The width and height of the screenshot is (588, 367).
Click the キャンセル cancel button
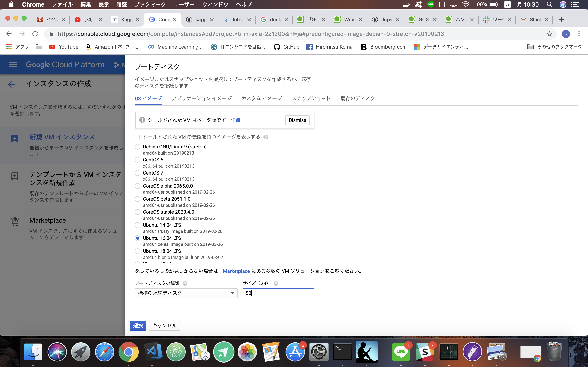pyautogui.click(x=165, y=326)
